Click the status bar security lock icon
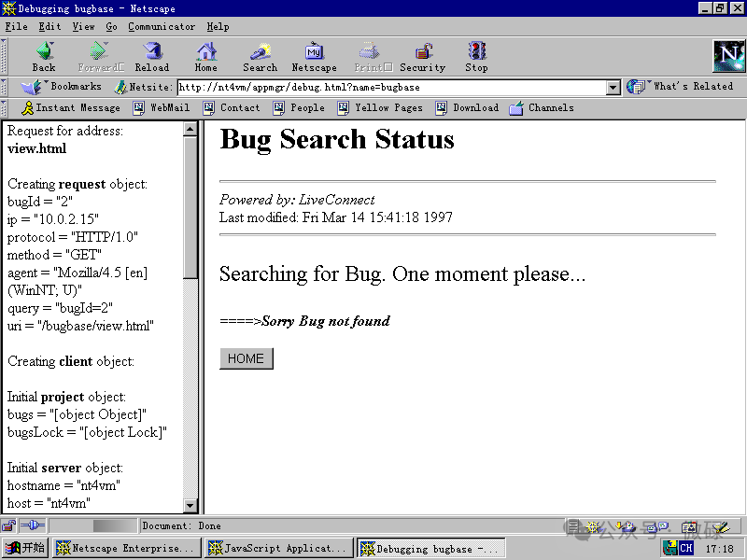The height and width of the screenshot is (560, 747). (x=8, y=525)
